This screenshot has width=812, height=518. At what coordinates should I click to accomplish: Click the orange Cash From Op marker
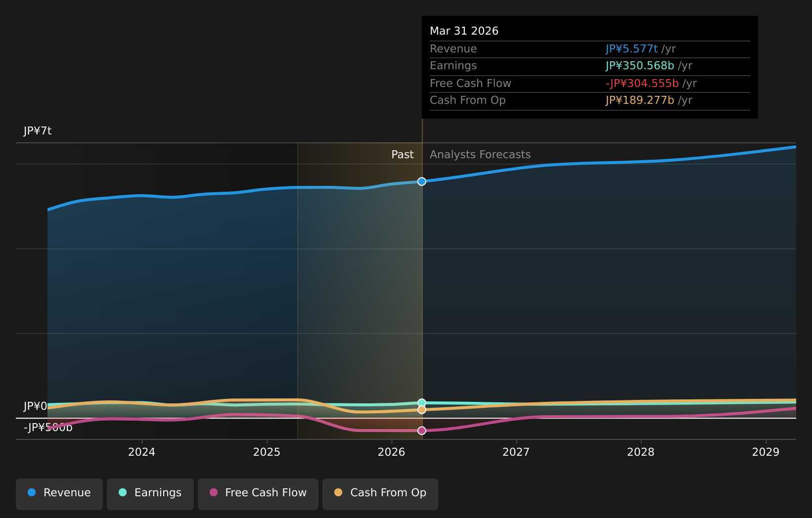pos(422,410)
